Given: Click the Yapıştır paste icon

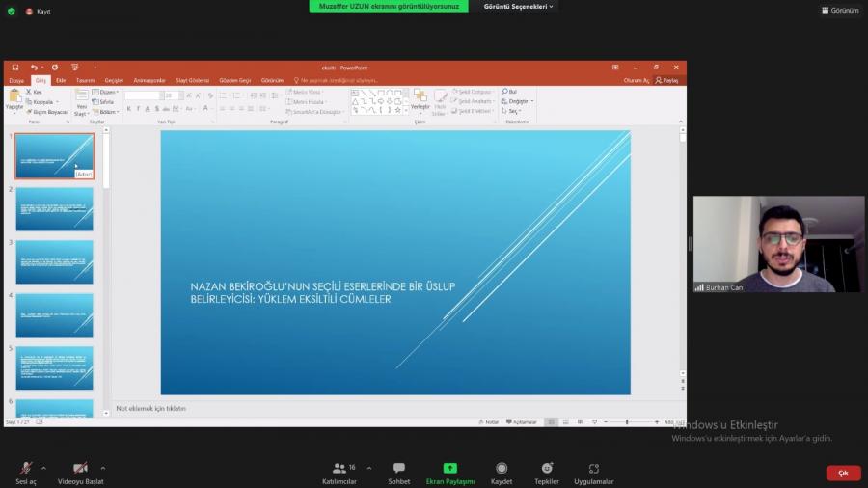Looking at the screenshot, I should pos(14,99).
